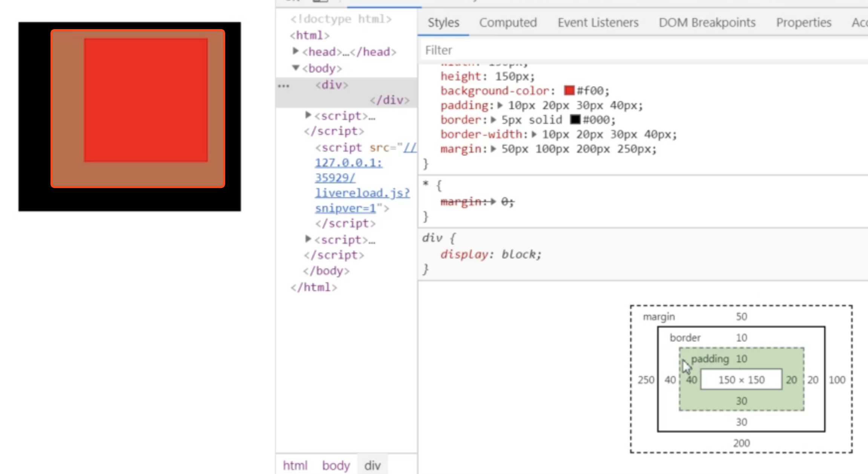Expand the border-width shorthand triangle
The height and width of the screenshot is (474, 868).
tap(534, 135)
